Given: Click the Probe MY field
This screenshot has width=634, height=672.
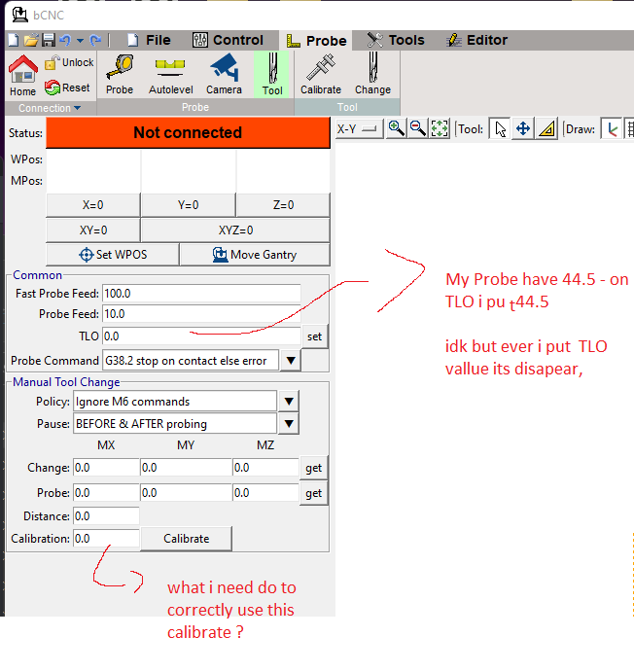Looking at the screenshot, I should [186, 493].
